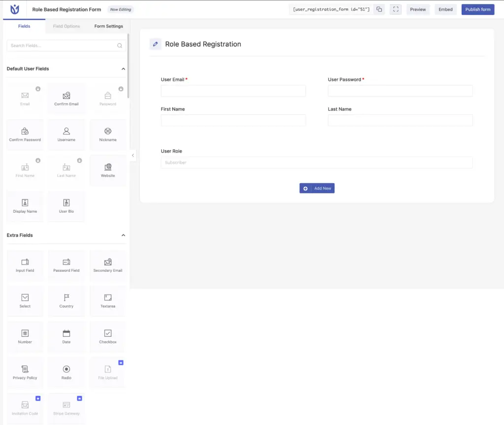Select the Website field icon
Viewport: 504px width, 425px height.
107,170
